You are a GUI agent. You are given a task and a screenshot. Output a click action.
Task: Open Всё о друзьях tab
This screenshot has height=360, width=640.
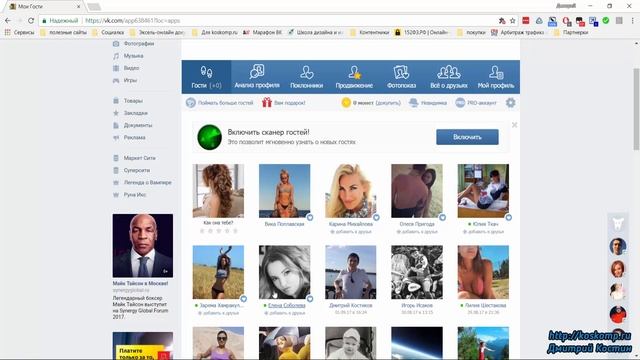[449, 77]
